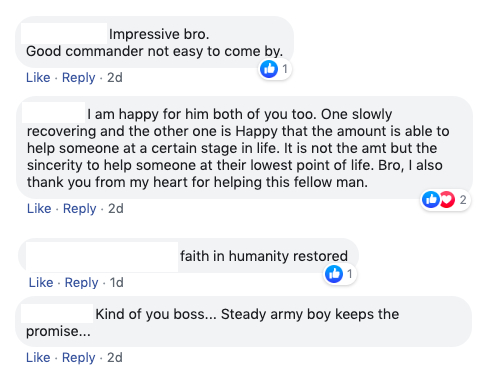Open reaction count '2' on the long comment

pos(463,200)
